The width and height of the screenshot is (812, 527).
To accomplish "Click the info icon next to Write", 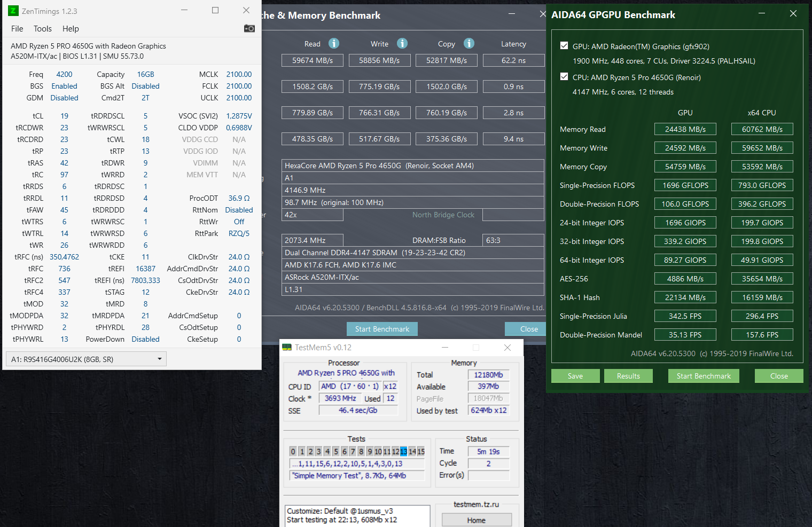I will (402, 43).
